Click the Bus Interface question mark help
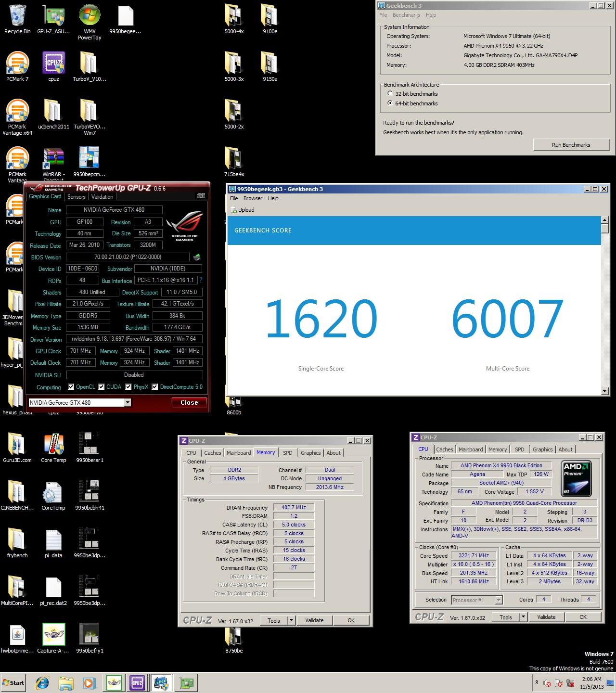The height and width of the screenshot is (693, 616). 201,280
